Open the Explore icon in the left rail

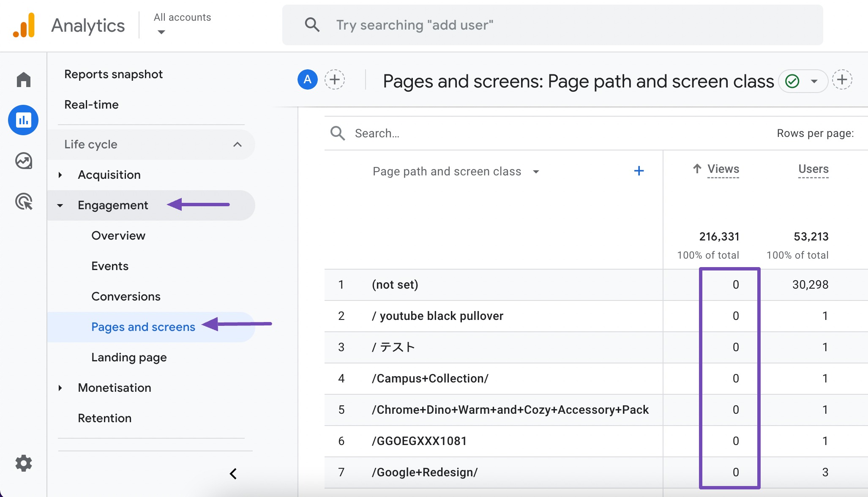point(23,161)
